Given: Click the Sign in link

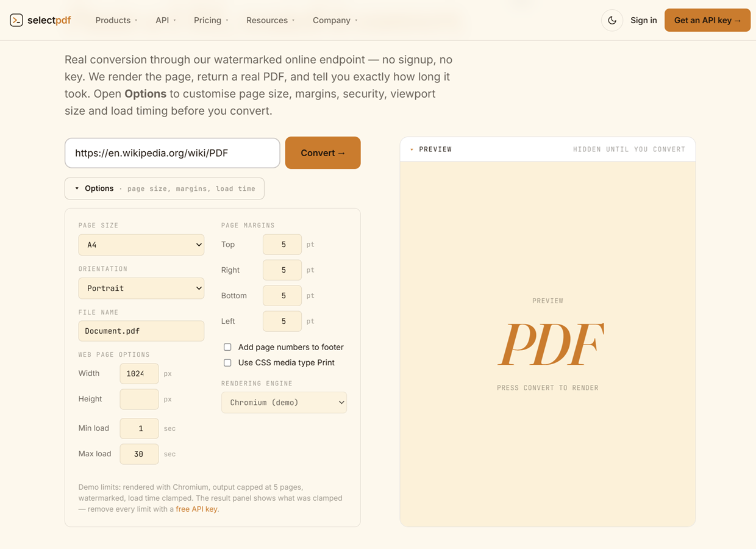Looking at the screenshot, I should [644, 20].
